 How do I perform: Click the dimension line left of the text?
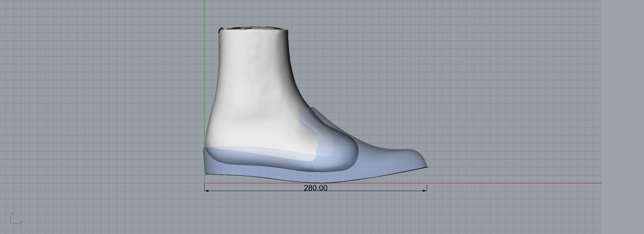pos(255,191)
